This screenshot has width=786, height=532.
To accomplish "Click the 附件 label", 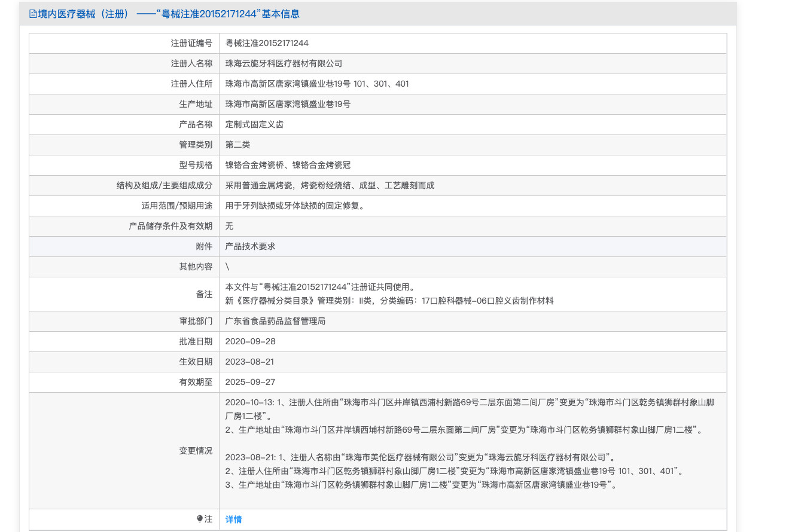I will 204,246.
